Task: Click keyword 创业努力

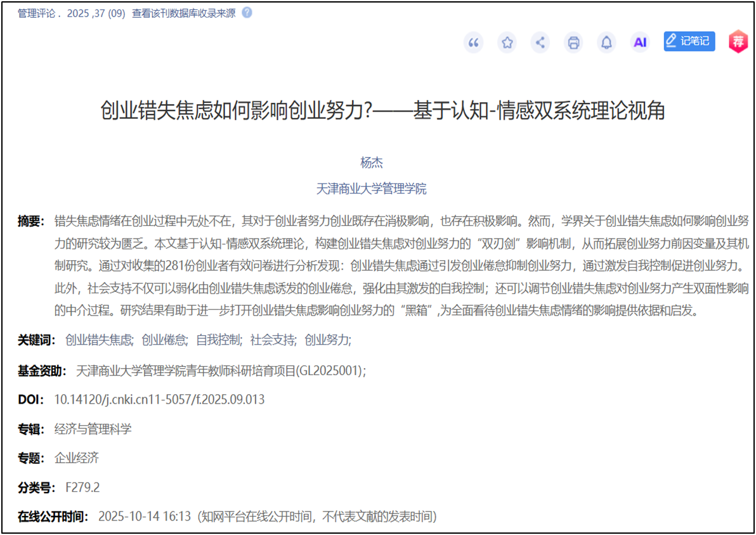Action: pos(327,340)
